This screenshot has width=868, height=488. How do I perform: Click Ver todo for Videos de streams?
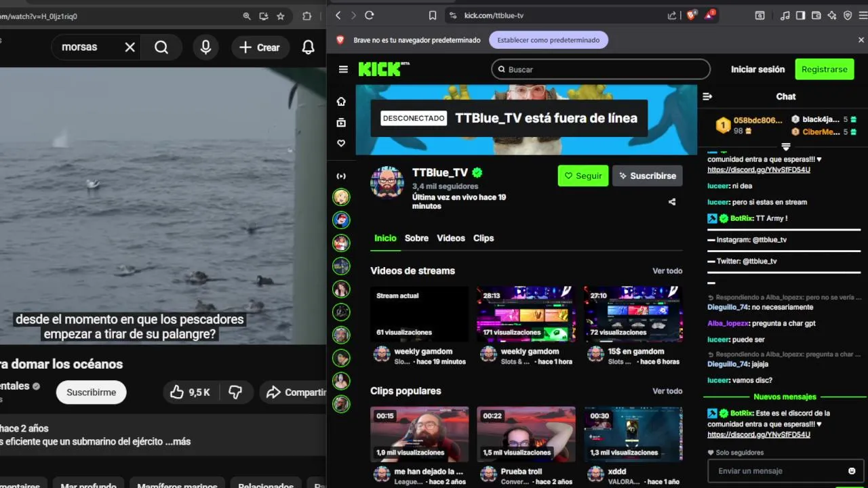pos(667,270)
